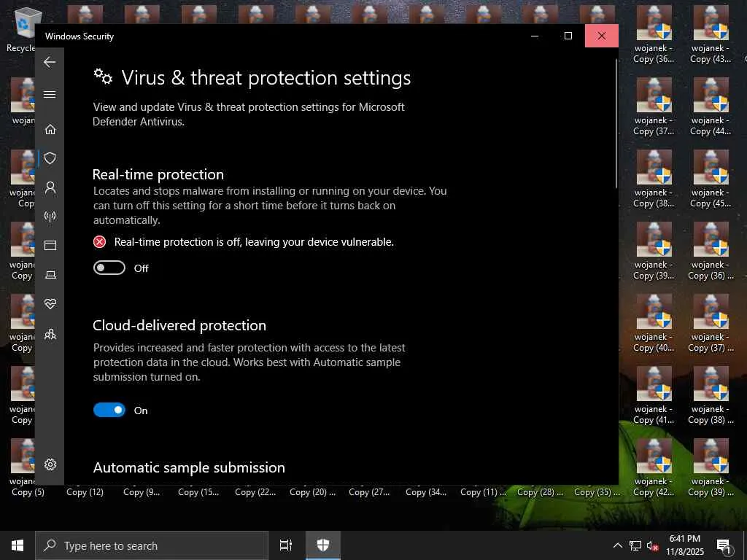Turn on Real-time protection toggle

[x=109, y=268]
